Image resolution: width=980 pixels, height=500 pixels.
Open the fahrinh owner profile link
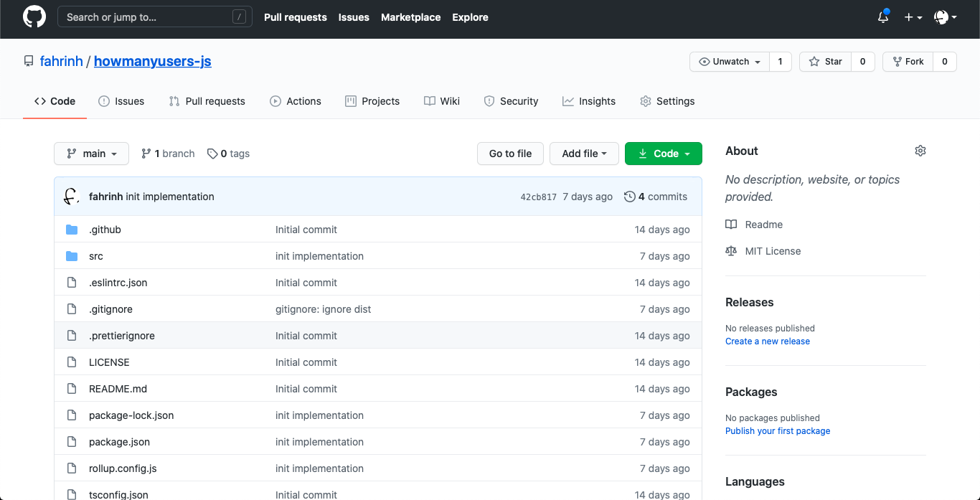point(62,61)
